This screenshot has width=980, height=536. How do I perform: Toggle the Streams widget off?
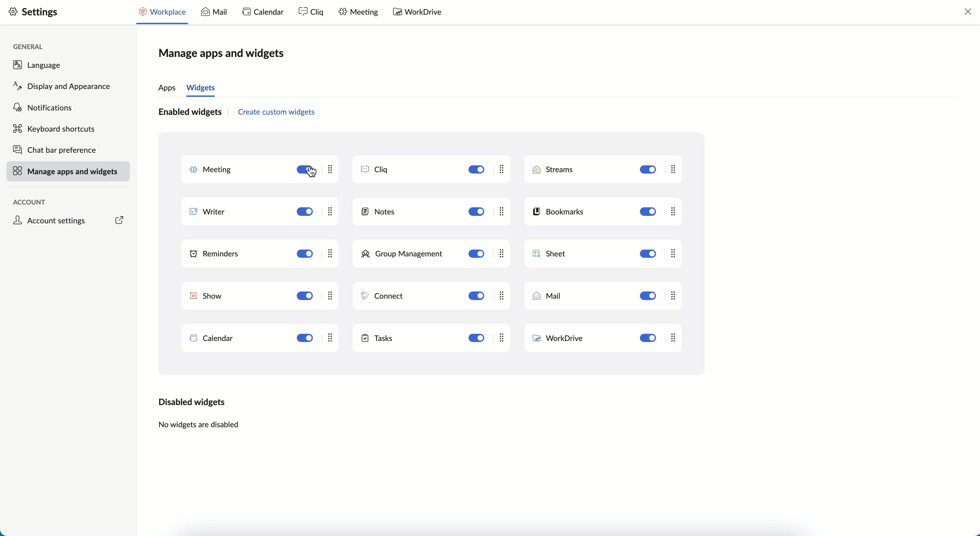(x=648, y=170)
